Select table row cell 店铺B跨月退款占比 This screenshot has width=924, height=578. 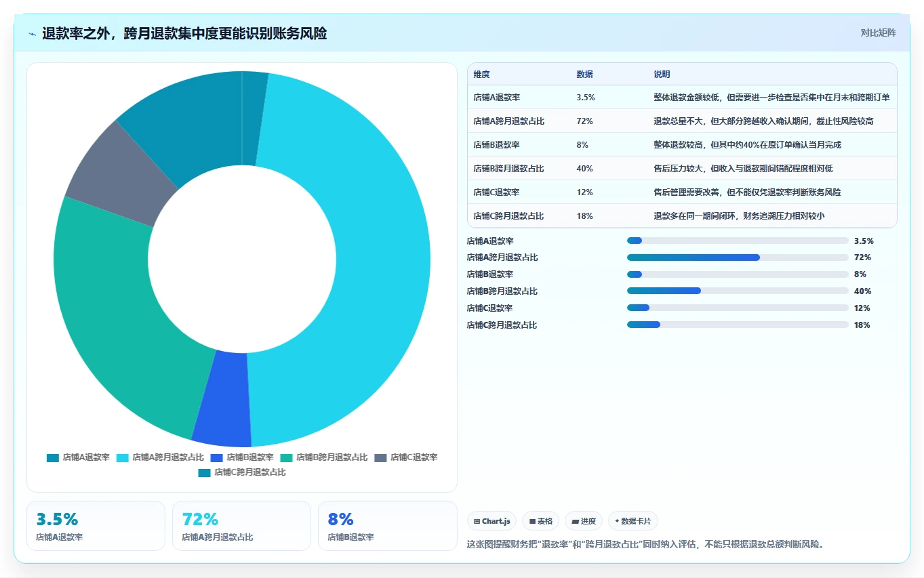click(508, 169)
